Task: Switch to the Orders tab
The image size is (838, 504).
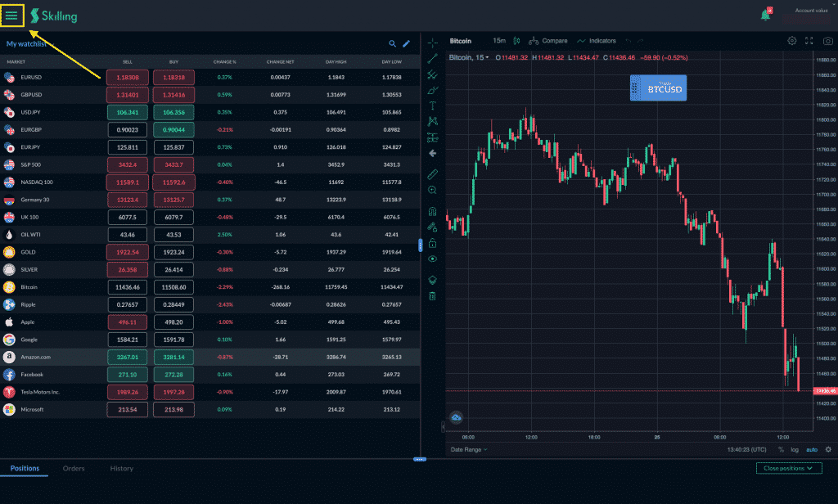Action: click(x=74, y=468)
